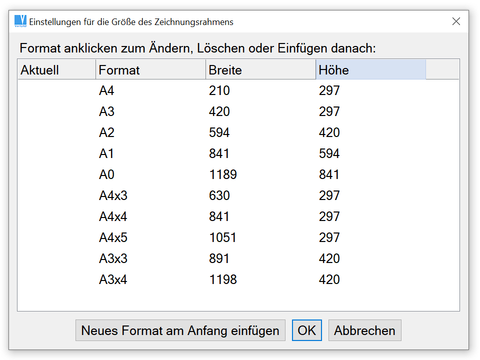The image size is (480, 360).
Task: Click 'Neues Format am Anfang einfügen' button
Action: pyautogui.click(x=180, y=330)
